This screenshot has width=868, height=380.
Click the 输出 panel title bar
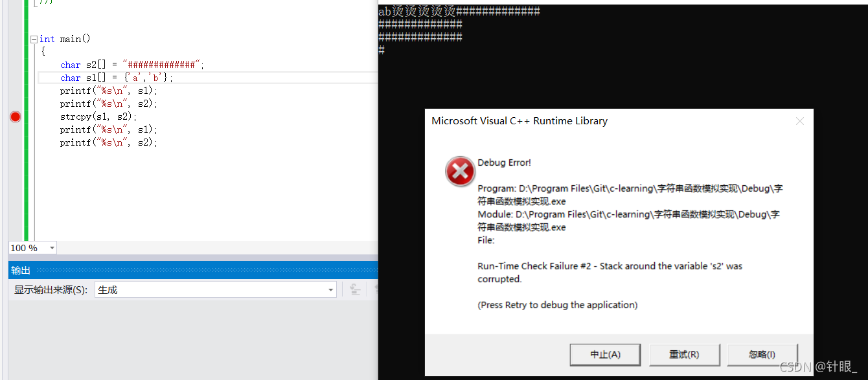(193, 270)
